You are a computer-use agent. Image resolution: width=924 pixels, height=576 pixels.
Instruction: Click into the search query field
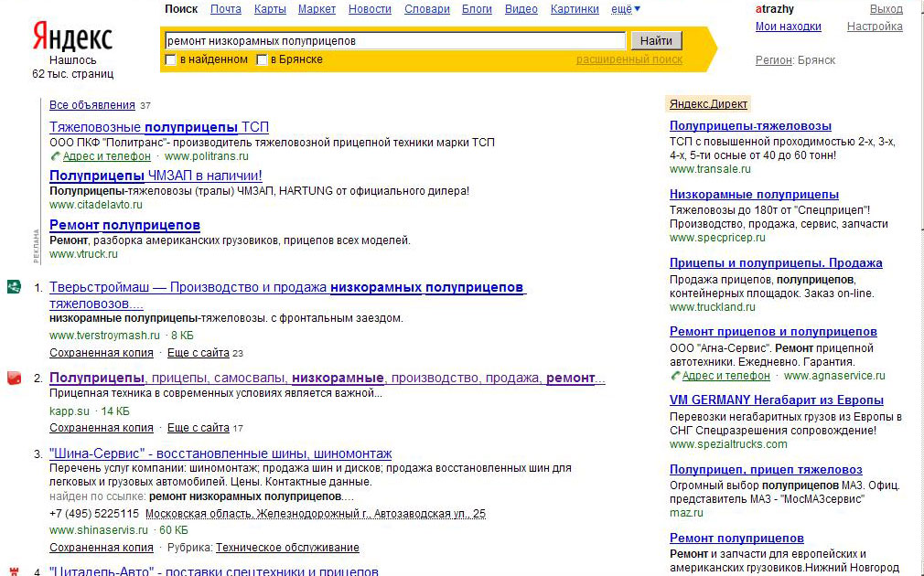click(395, 40)
